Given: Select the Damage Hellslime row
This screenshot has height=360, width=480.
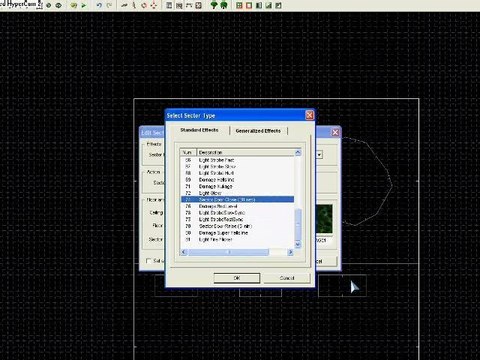Looking at the screenshot, I should pos(237,180).
